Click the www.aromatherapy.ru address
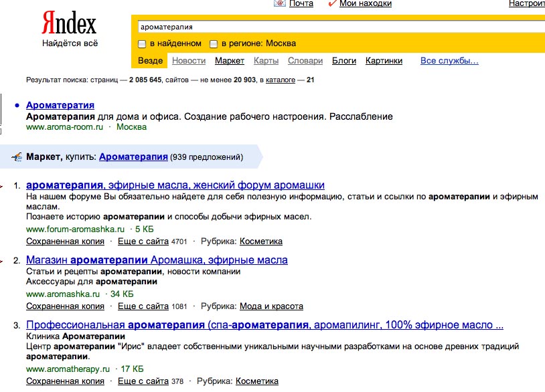 pyautogui.click(x=68, y=369)
